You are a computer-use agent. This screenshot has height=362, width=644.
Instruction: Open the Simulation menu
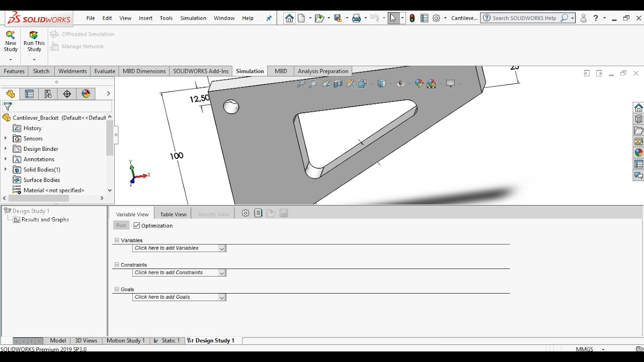click(193, 18)
